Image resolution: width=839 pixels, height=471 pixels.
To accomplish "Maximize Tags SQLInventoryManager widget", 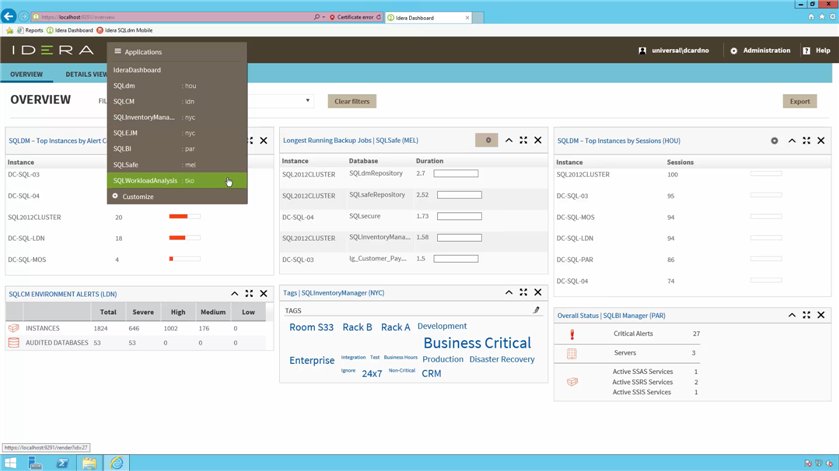I will pos(523,292).
